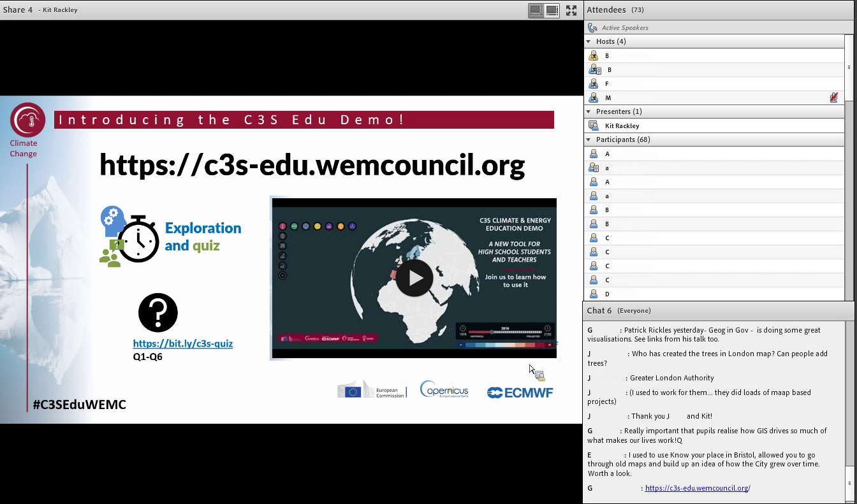Click the yellow host avatar icon for B

pos(594,56)
